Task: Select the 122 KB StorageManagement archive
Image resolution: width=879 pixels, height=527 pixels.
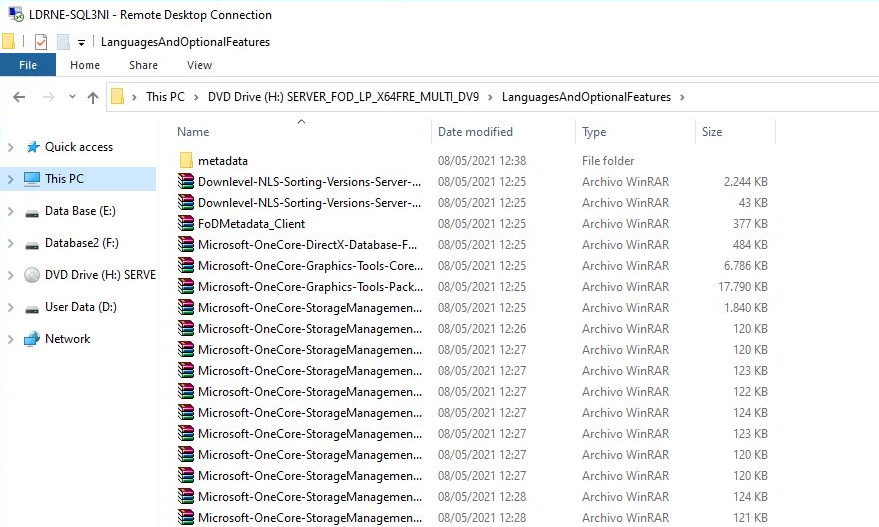Action: tap(309, 392)
